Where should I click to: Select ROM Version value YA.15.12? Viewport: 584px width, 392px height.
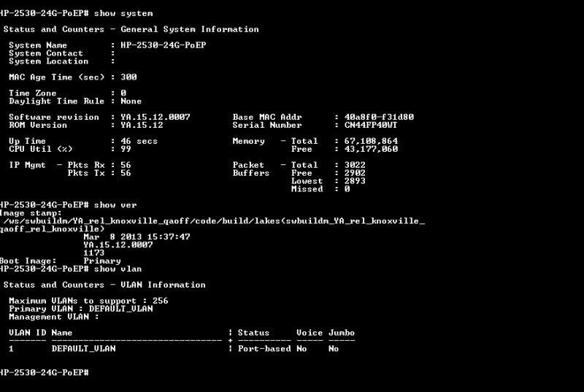coord(142,125)
